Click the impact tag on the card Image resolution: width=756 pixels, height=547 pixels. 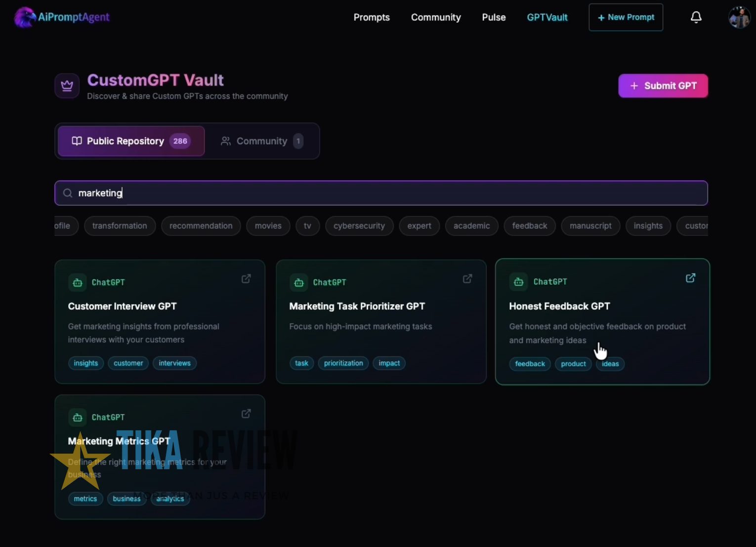point(389,363)
